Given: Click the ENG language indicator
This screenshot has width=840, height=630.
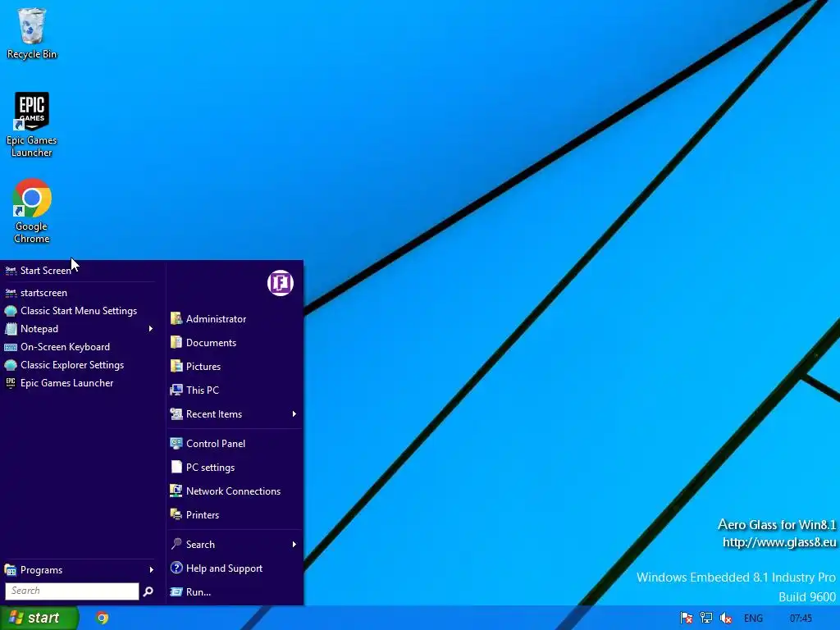Looking at the screenshot, I should (x=753, y=619).
